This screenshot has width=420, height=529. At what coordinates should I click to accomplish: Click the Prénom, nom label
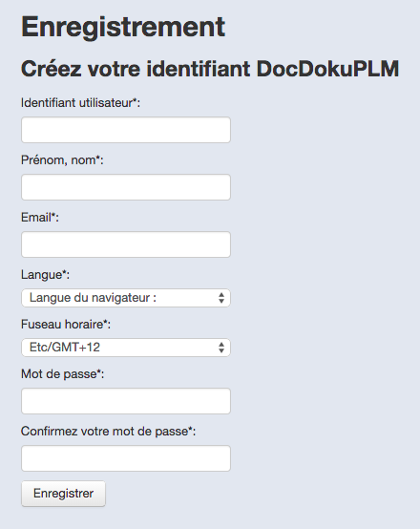coord(62,160)
